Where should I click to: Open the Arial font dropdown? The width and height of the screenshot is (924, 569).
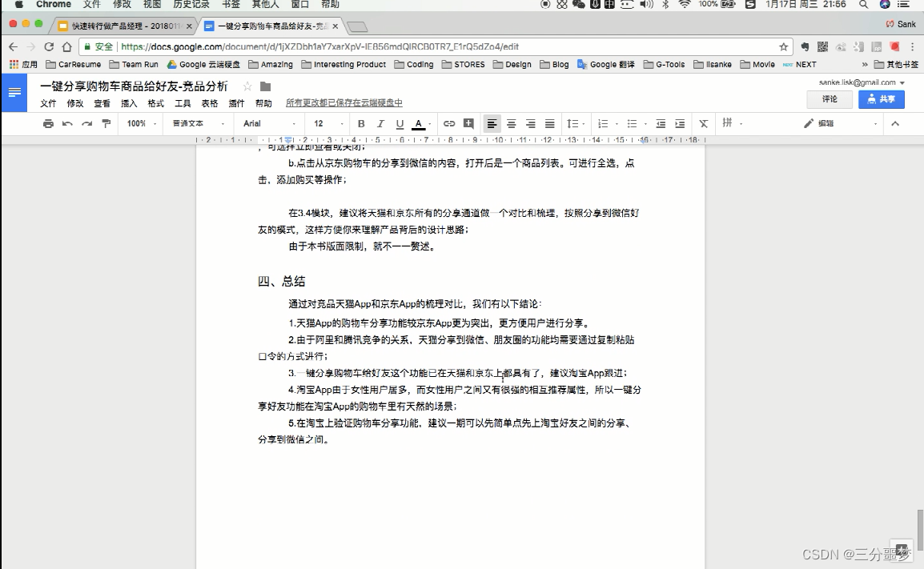click(x=269, y=124)
